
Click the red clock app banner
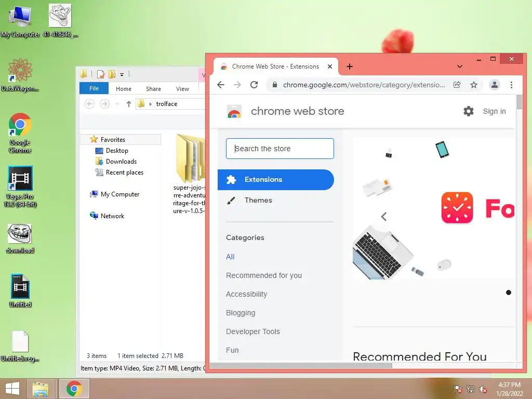tap(457, 208)
